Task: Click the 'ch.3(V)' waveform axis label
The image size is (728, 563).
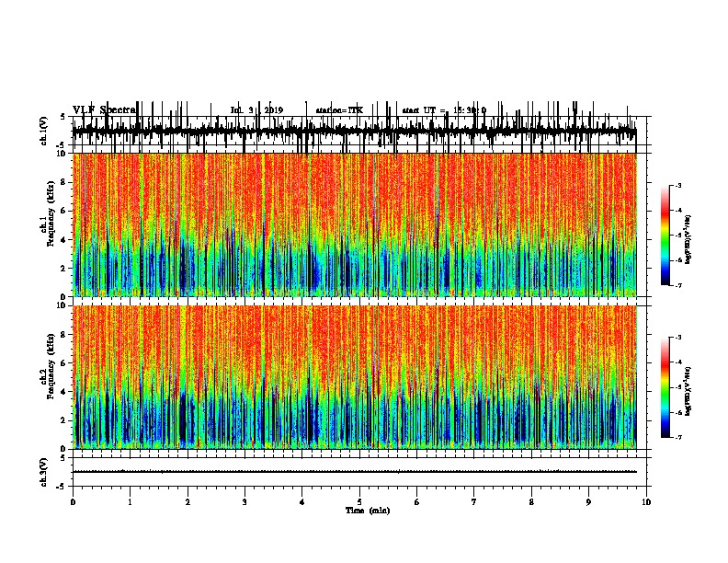Action: pyautogui.click(x=43, y=472)
